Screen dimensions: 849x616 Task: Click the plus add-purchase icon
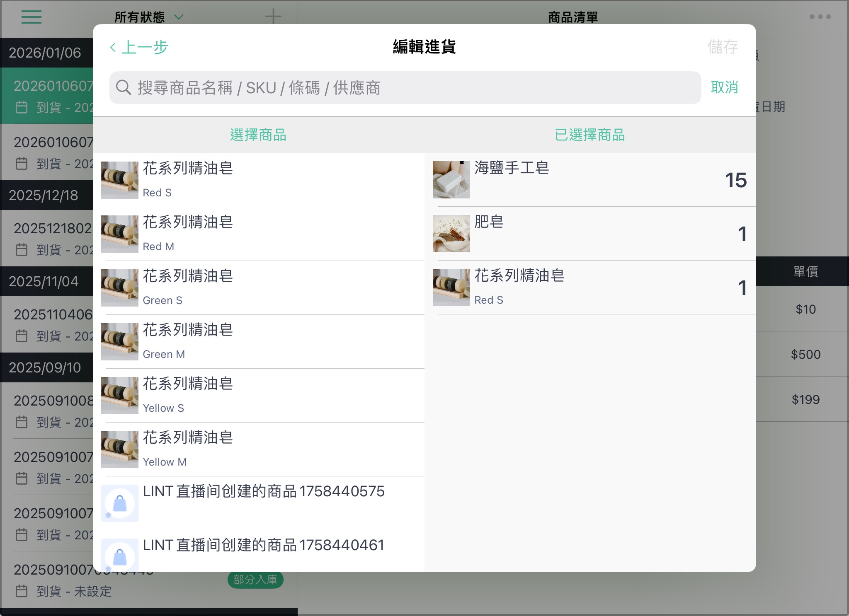click(273, 17)
